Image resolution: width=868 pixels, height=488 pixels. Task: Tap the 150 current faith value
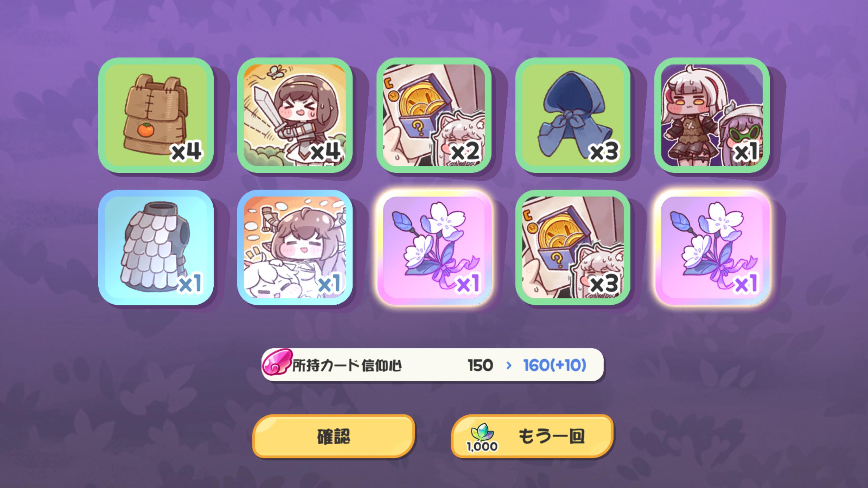tap(480, 365)
